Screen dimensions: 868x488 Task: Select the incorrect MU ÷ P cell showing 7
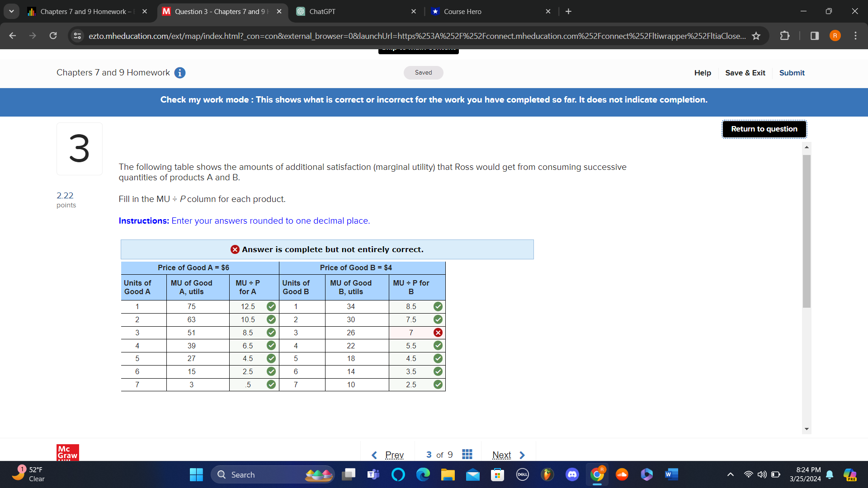[x=410, y=333]
